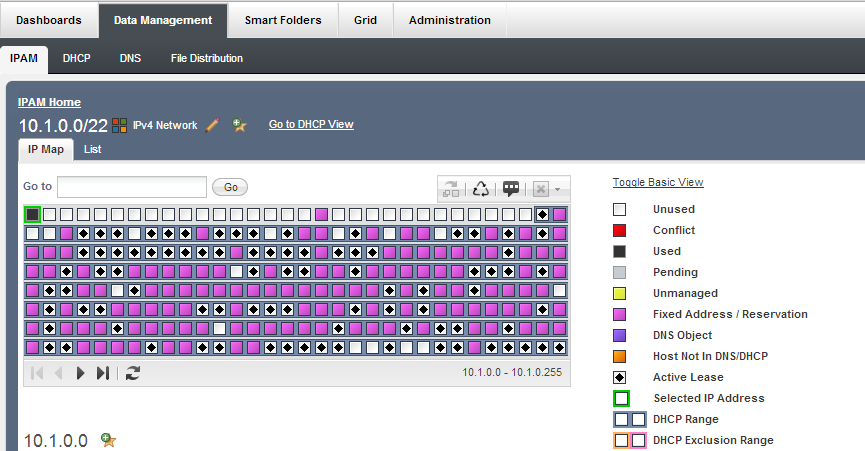865x451 pixels.
Task: Click the IPv4 Network grid icon
Action: (119, 125)
